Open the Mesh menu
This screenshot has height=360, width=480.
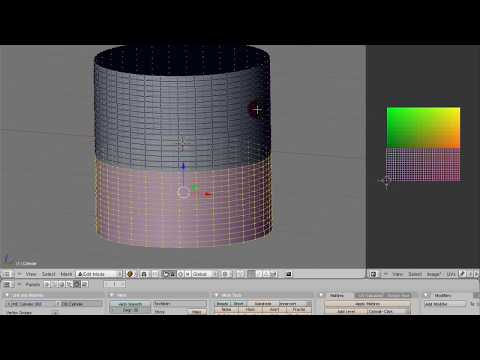pos(66,274)
